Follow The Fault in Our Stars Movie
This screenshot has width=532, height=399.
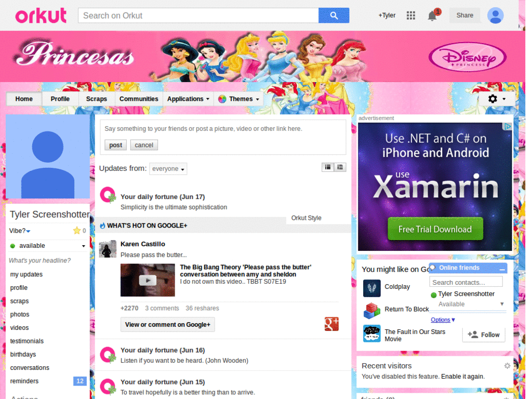click(484, 335)
